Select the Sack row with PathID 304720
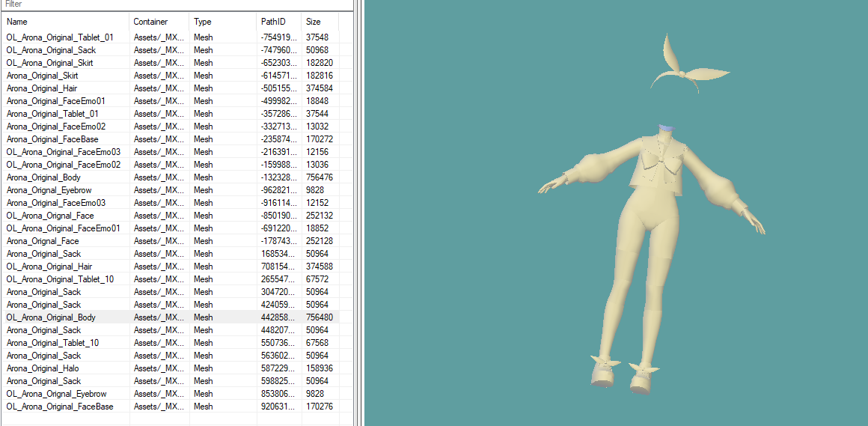The height and width of the screenshot is (426, 868). tap(171, 292)
